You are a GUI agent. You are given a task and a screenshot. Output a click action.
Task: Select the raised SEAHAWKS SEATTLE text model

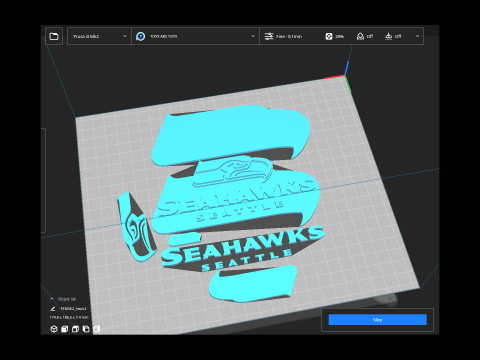(243, 248)
